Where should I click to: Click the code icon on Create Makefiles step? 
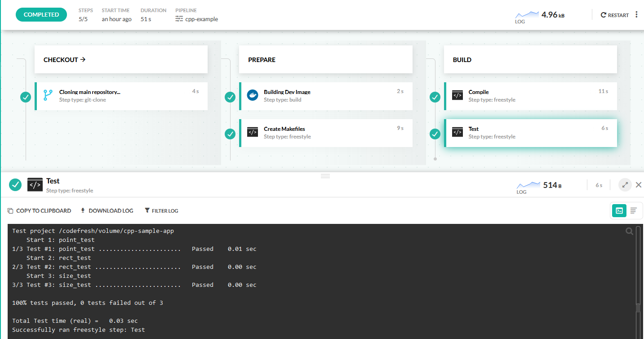(x=253, y=132)
